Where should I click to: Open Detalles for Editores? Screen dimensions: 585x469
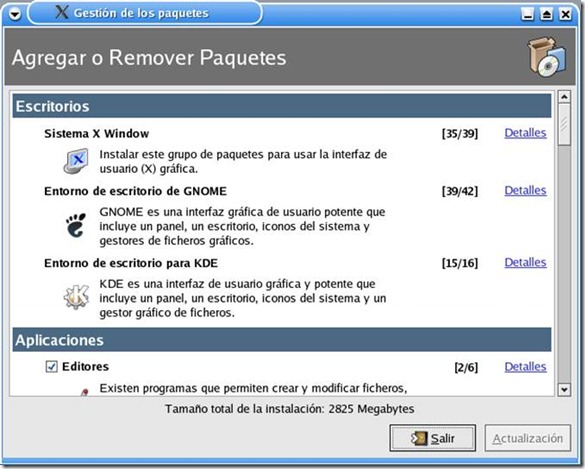(x=525, y=366)
